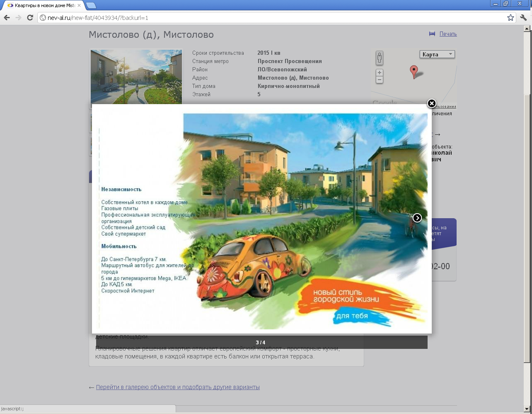The height and width of the screenshot is (414, 532).
Task: Click the page scrollbar down arrow
Action: pyautogui.click(x=527, y=409)
